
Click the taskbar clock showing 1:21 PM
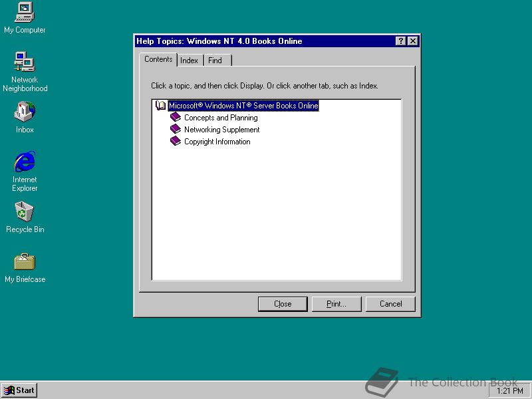(x=509, y=391)
